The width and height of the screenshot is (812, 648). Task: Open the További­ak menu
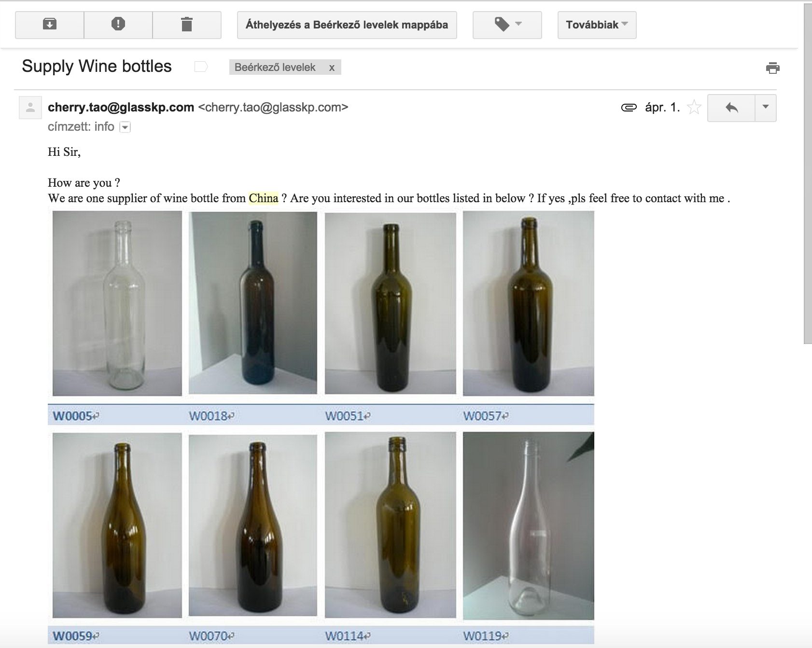[597, 25]
